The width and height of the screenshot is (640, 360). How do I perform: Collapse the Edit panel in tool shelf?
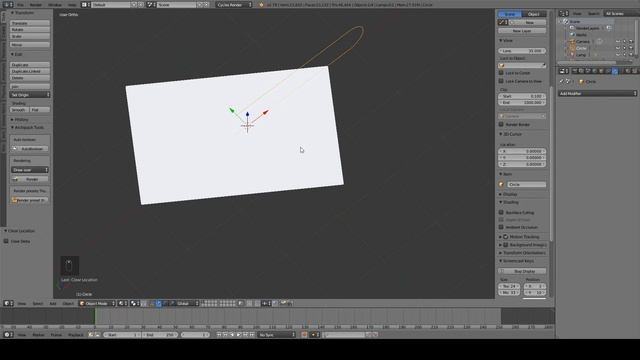[x=16, y=54]
